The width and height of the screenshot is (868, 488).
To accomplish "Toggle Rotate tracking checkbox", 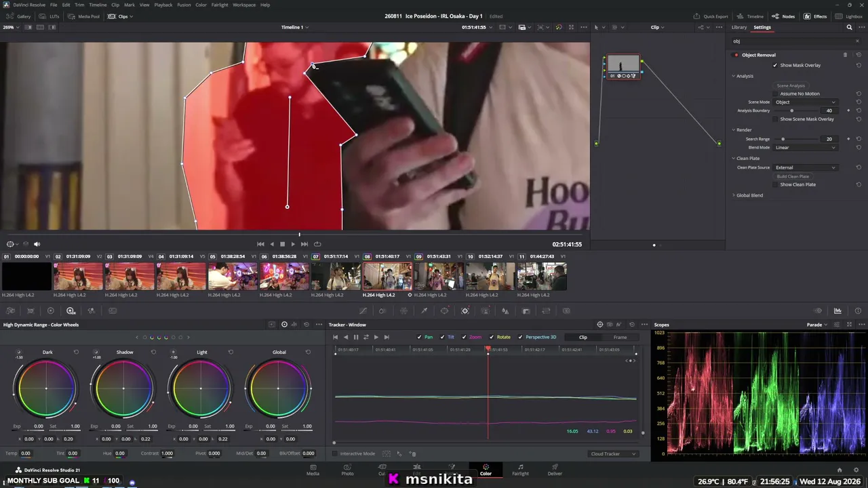I will tap(492, 337).
